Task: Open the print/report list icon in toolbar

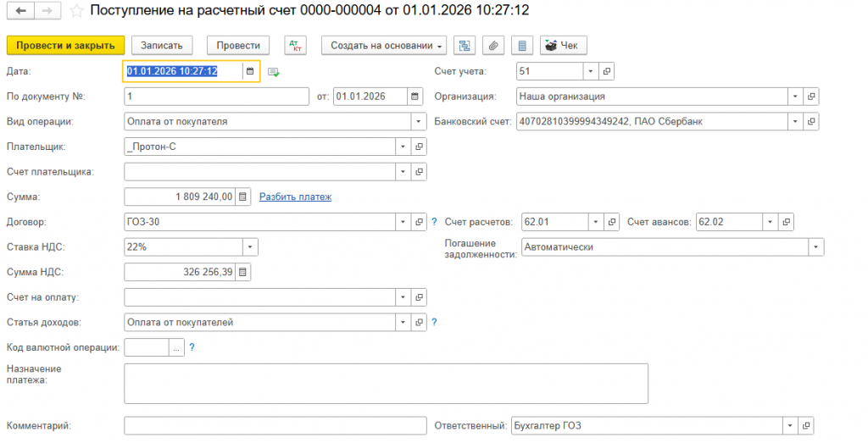Action: pos(522,46)
